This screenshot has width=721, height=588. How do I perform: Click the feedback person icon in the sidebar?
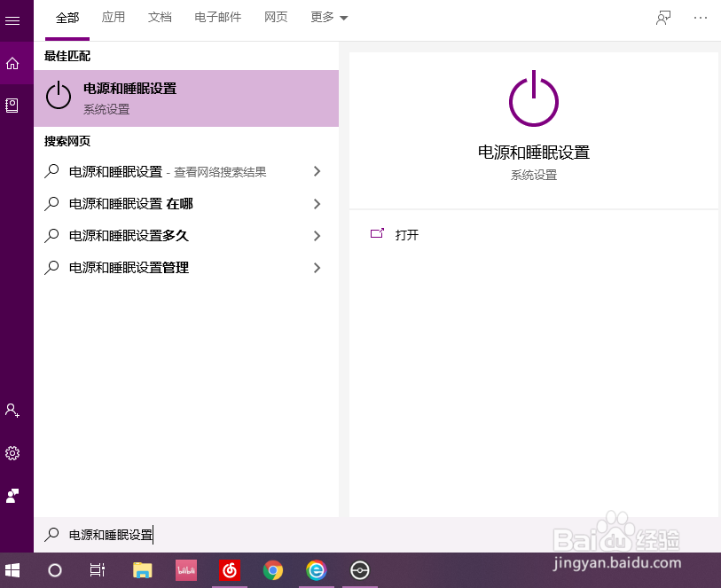click(x=12, y=496)
